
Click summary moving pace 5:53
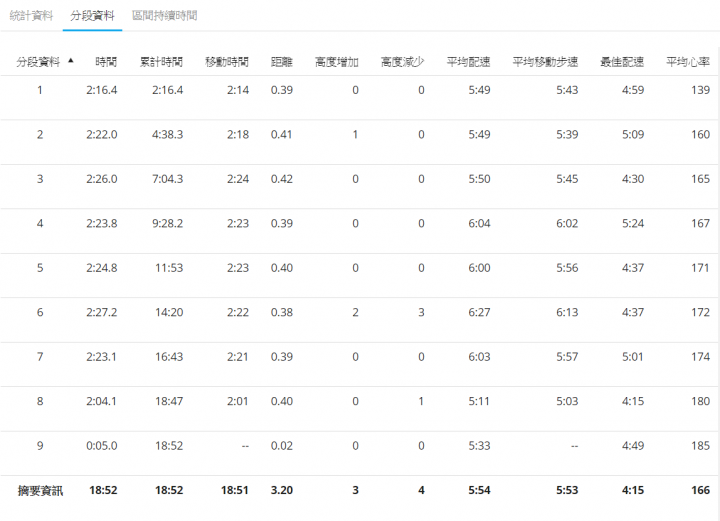(567, 491)
